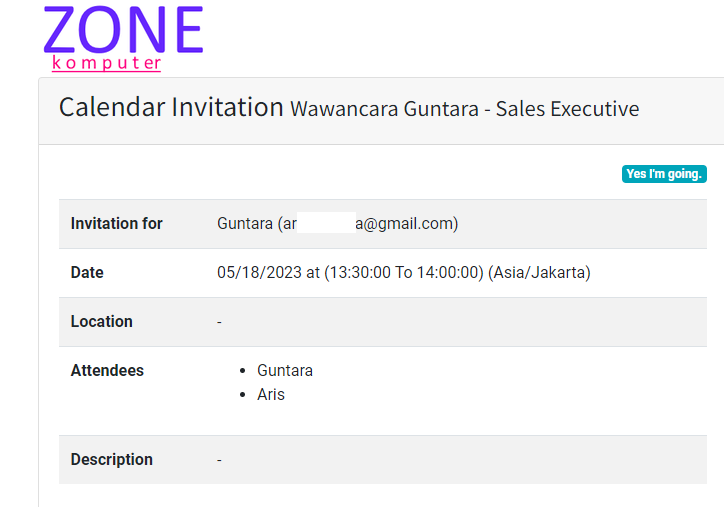Image resolution: width=724 pixels, height=507 pixels.
Task: Click the Asia/Jakarta timezone text
Action: pyautogui.click(x=539, y=272)
